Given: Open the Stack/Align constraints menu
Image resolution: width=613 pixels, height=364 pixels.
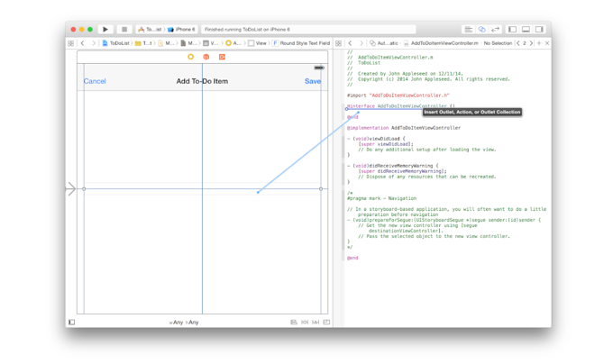Looking at the screenshot, I should click(294, 323).
